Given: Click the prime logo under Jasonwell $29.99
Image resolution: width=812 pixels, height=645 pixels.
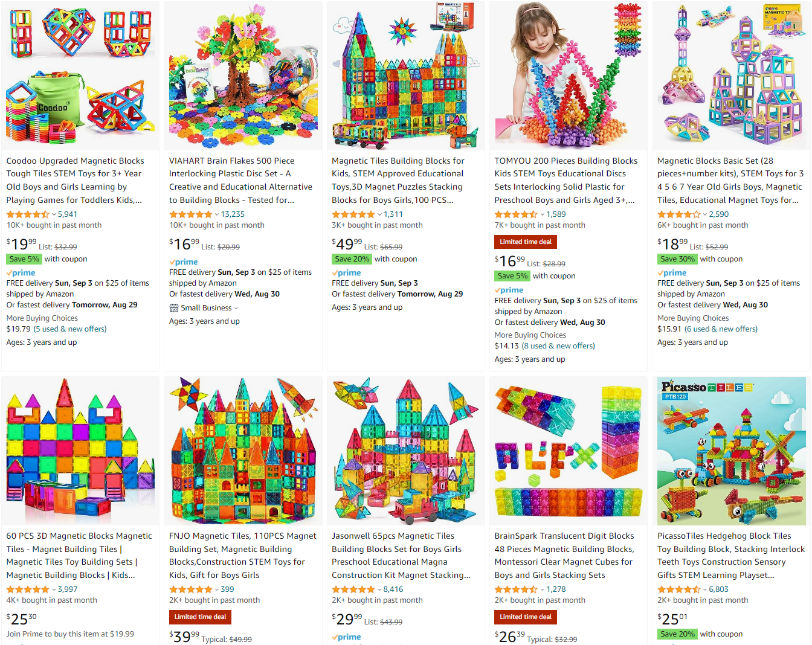Looking at the screenshot, I should point(346,637).
